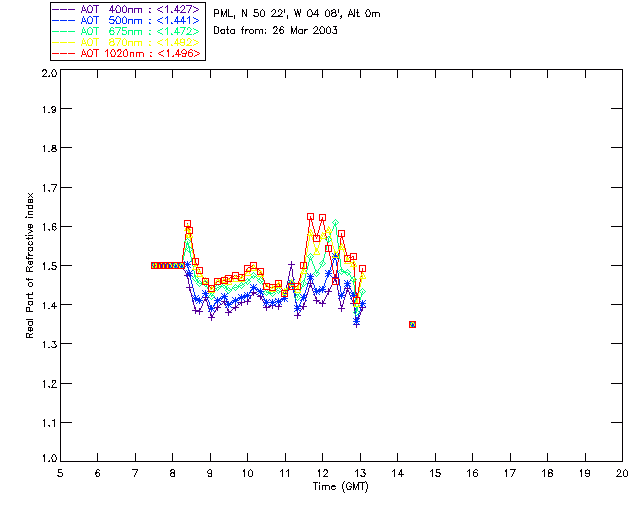This screenshot has height=512, width=640.
Task: Click the 'Data from: 26 Mar 2003' text
Action: (x=276, y=31)
